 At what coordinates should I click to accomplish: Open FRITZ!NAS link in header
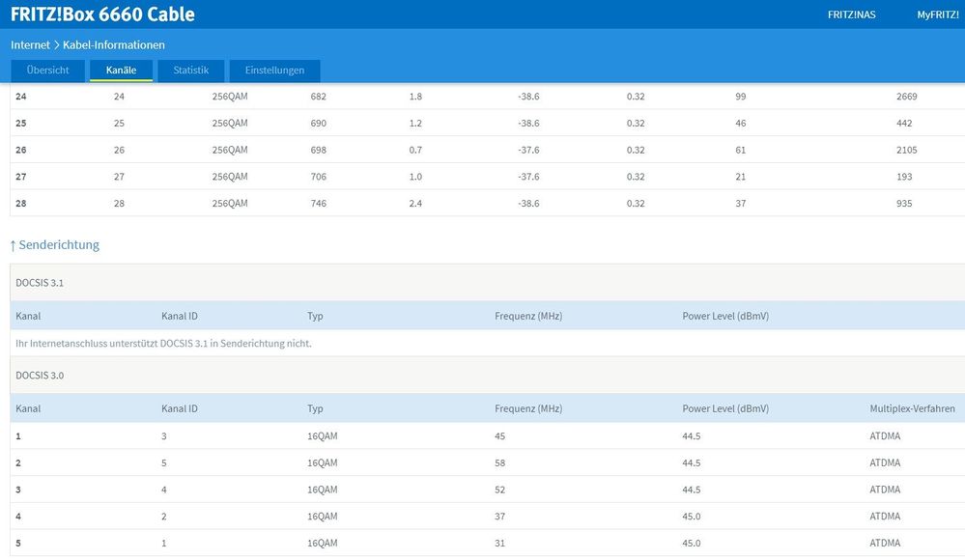coord(851,14)
